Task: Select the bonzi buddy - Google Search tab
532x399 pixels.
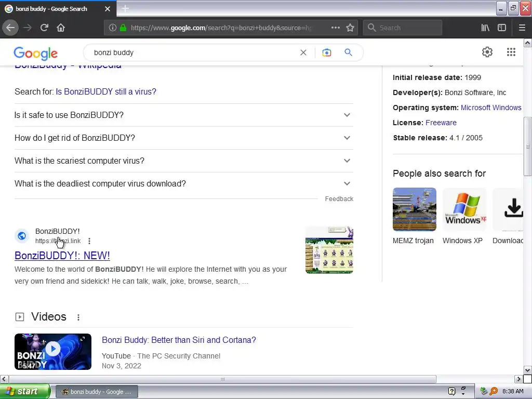Action: (58, 9)
